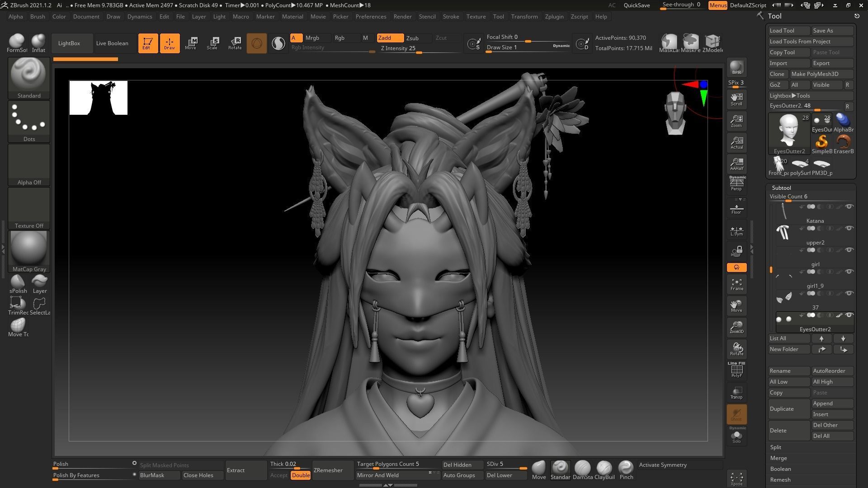Image resolution: width=868 pixels, height=488 pixels.
Task: Expand the Merge section
Action: [778, 458]
